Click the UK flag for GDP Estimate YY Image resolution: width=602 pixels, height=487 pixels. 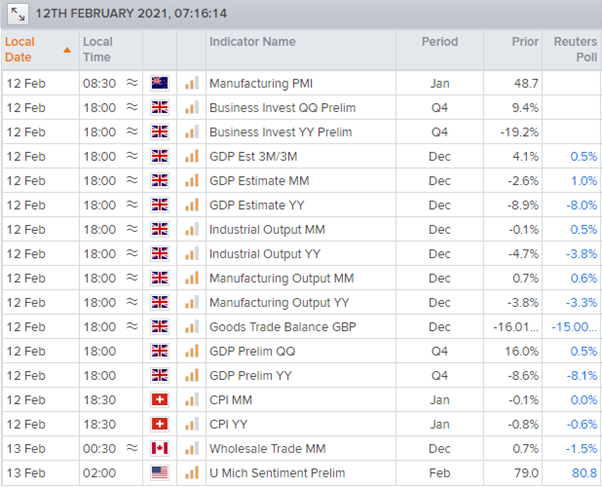pyautogui.click(x=159, y=205)
